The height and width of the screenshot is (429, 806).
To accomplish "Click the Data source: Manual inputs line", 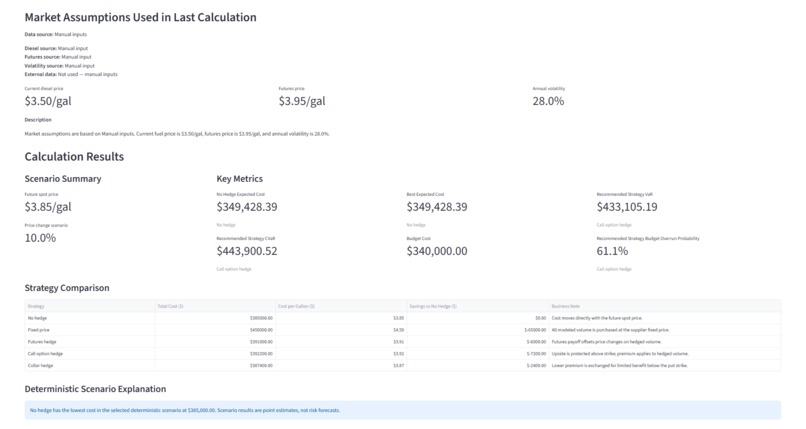I will pyautogui.click(x=56, y=34).
